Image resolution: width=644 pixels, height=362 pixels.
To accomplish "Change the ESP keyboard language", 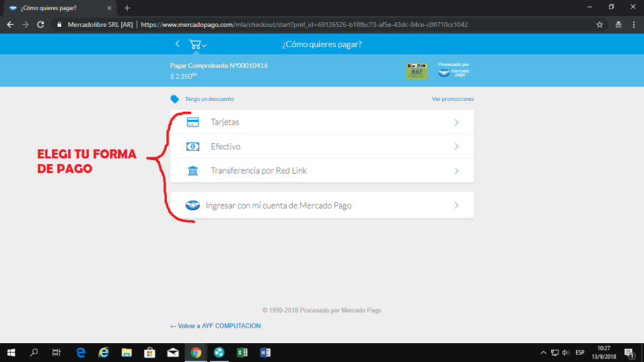I will [580, 353].
